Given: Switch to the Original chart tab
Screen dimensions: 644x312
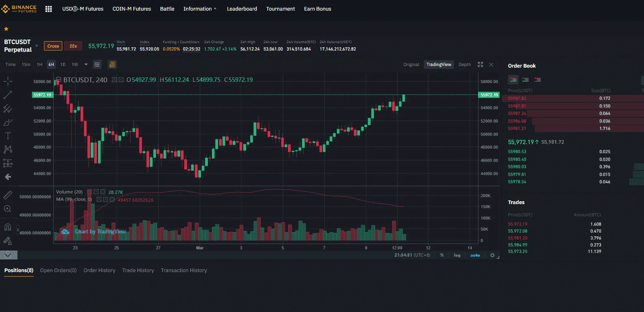Looking at the screenshot, I should [411, 64].
